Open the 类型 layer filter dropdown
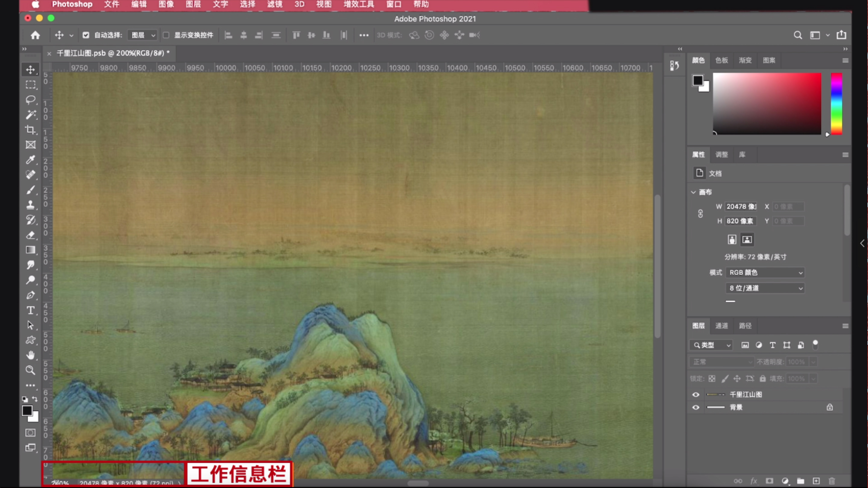This screenshot has height=488, width=868. [x=711, y=345]
